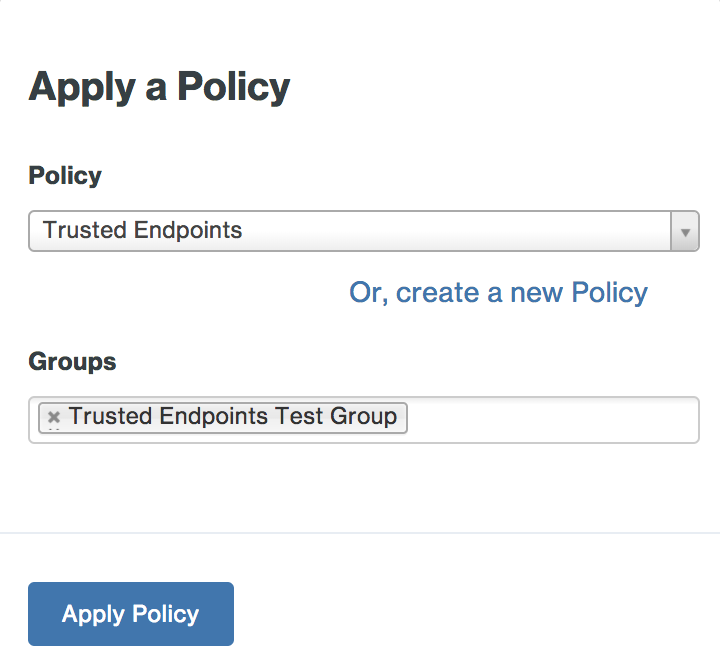Image resolution: width=720 pixels, height=661 pixels.
Task: Click 'Trusted Endpoints' text in Policy box
Action: point(142,231)
